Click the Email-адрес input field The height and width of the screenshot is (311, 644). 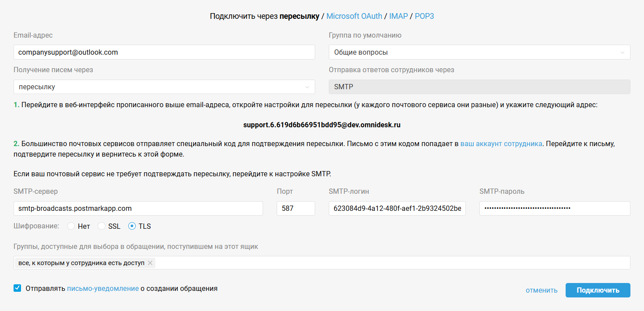[164, 52]
